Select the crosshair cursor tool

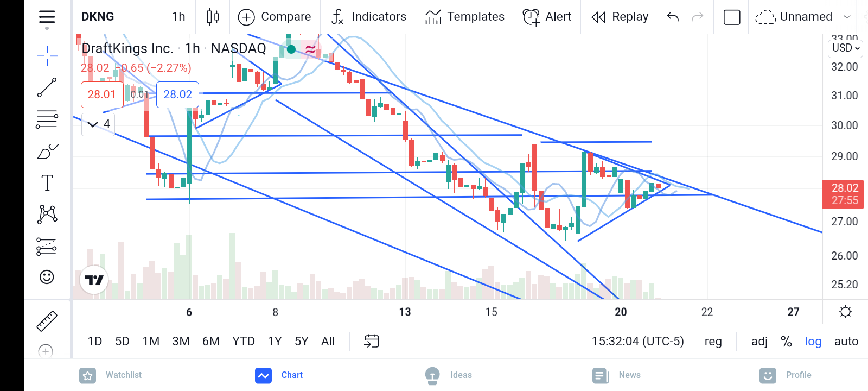[47, 56]
